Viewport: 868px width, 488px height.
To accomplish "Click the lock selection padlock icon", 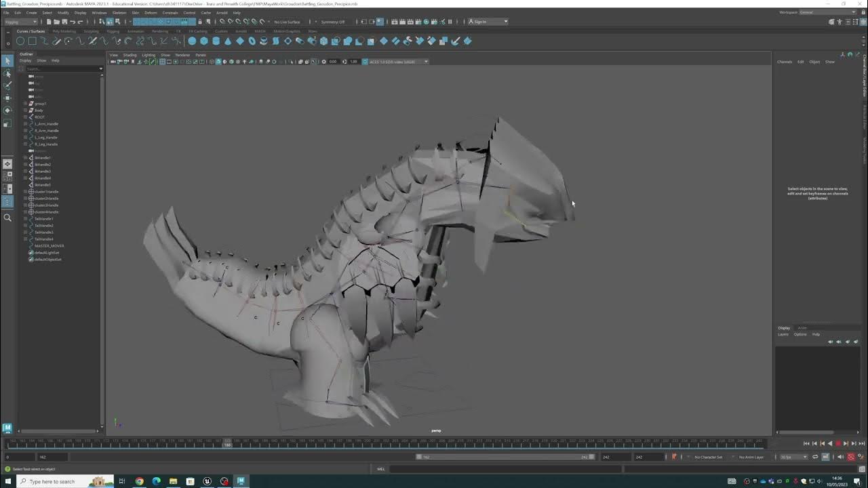I will point(199,22).
